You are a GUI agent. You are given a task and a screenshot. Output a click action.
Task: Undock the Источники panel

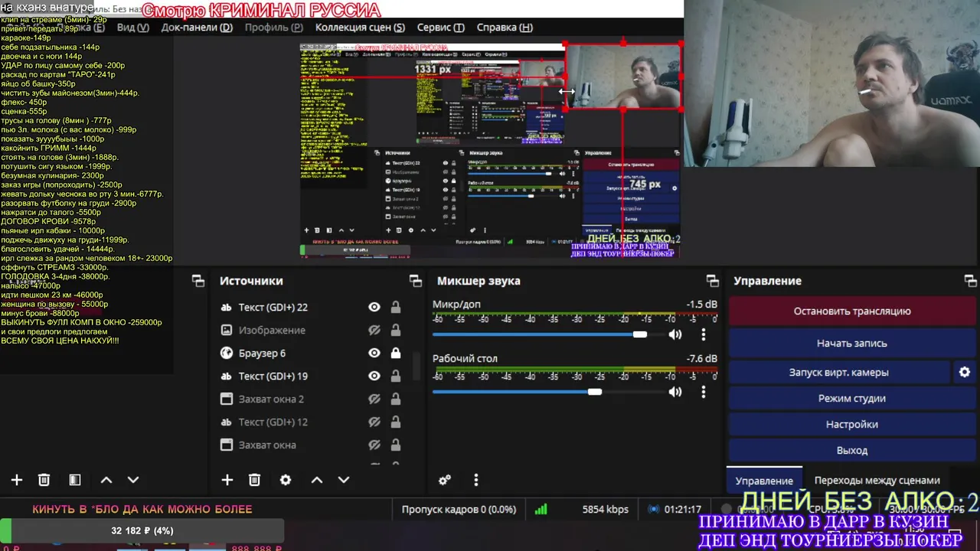[x=415, y=281]
